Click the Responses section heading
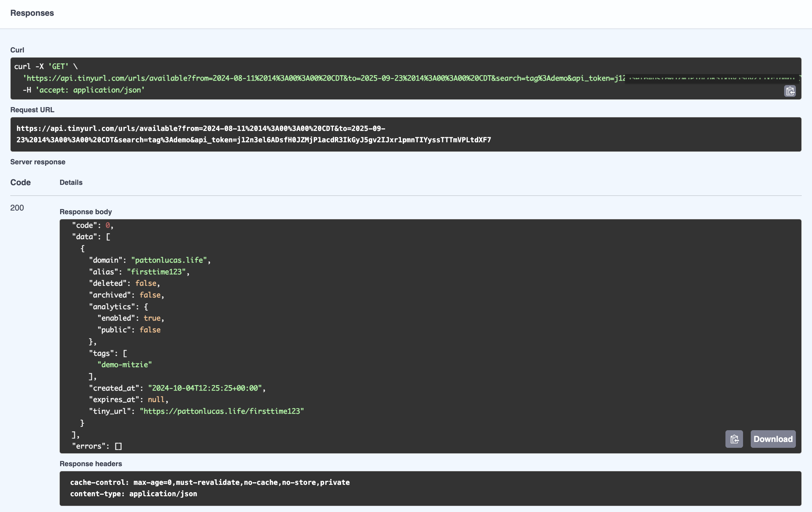The width and height of the screenshot is (812, 512). [x=32, y=13]
